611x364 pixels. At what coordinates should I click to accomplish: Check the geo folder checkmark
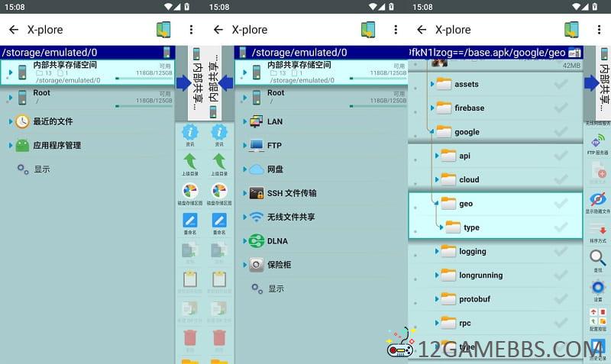pyautogui.click(x=561, y=204)
